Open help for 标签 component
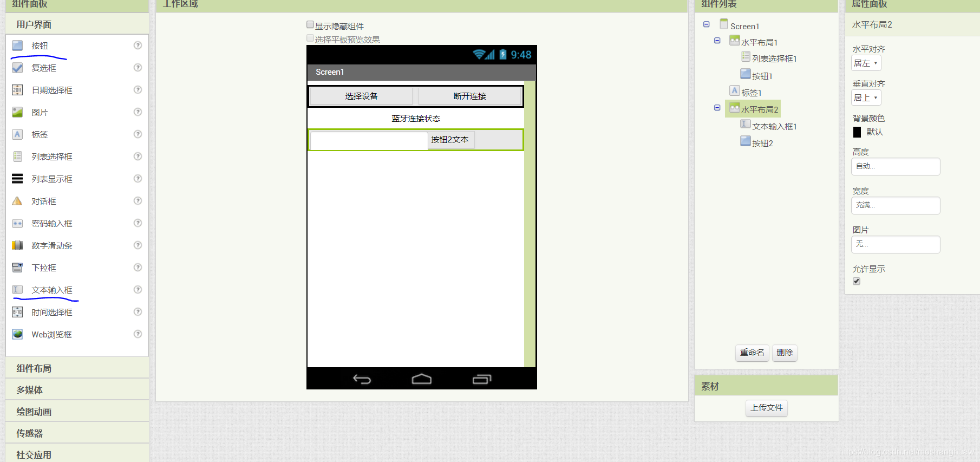This screenshot has width=980, height=462. pyautogui.click(x=138, y=134)
